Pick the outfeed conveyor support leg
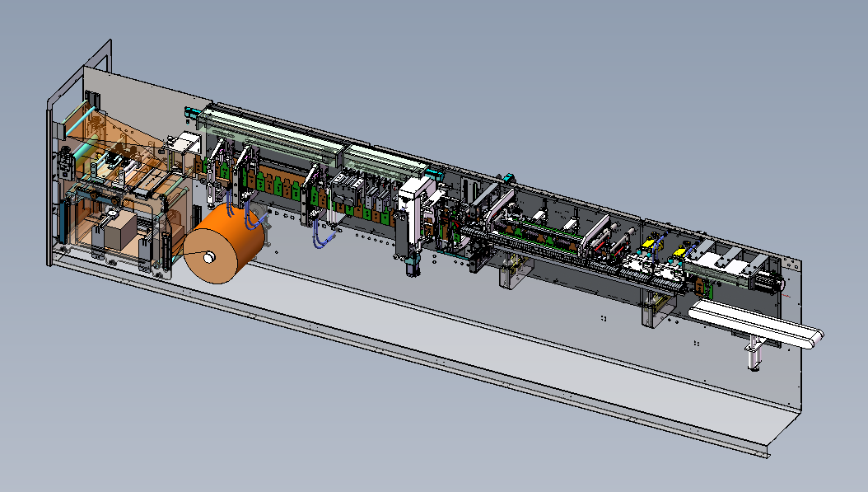This screenshot has width=868, height=492. [x=754, y=353]
